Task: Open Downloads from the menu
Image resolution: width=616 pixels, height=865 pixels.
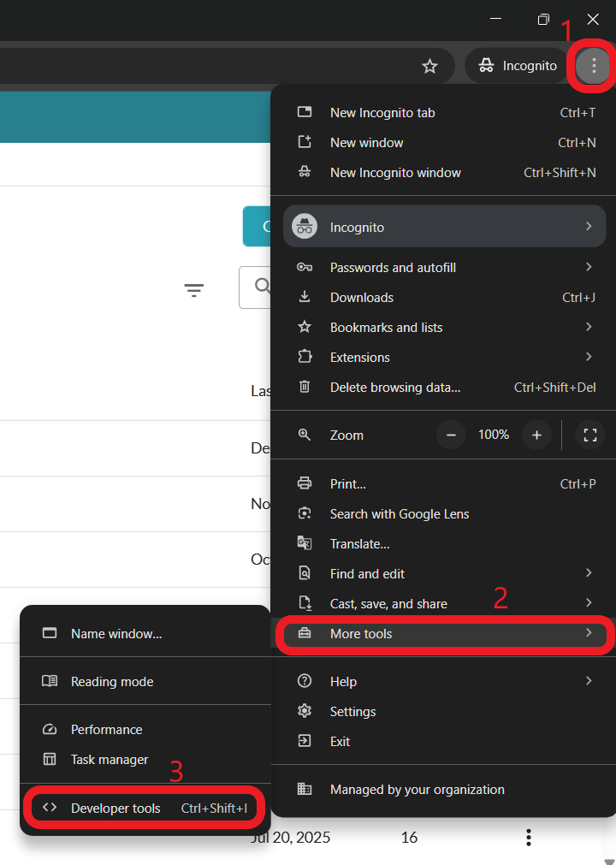Action: (x=444, y=298)
